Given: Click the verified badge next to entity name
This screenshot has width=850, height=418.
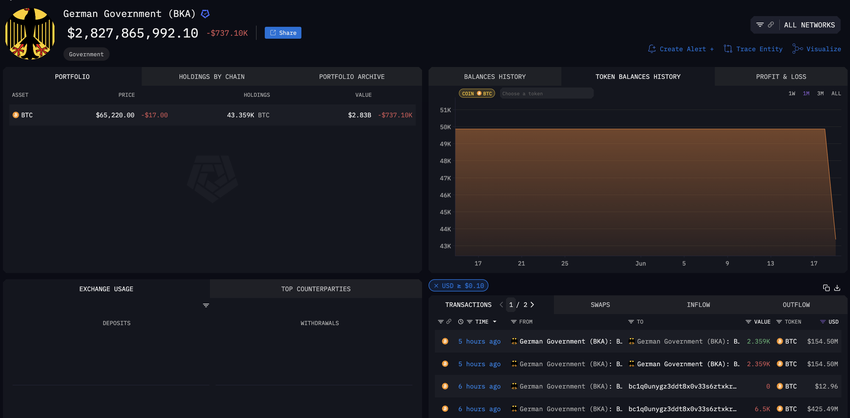Looking at the screenshot, I should tap(205, 14).
